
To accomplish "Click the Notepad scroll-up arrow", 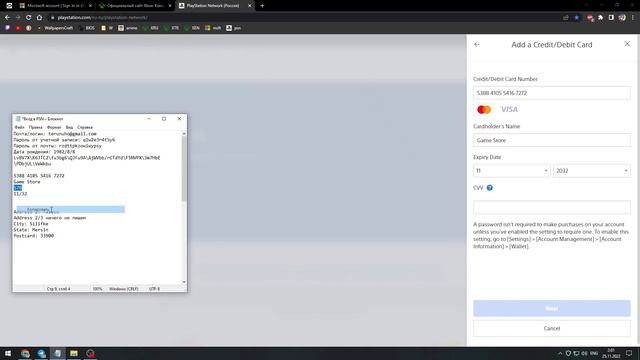I will click(184, 133).
